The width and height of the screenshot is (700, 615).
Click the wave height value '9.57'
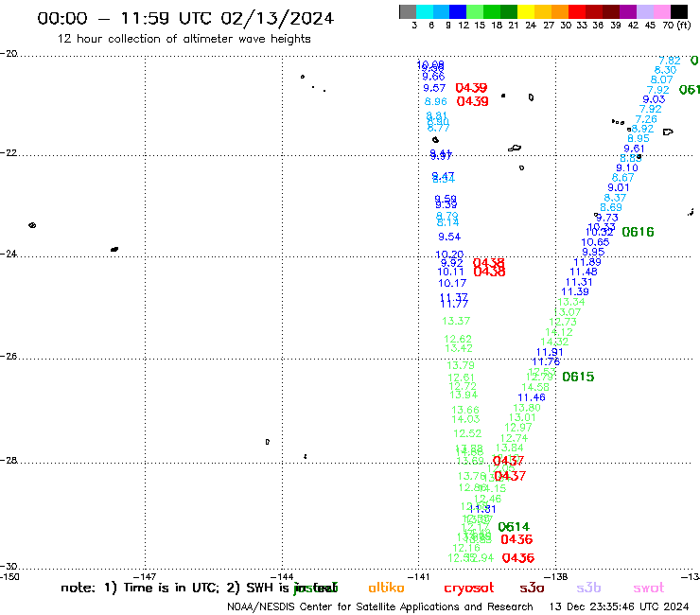[434, 88]
